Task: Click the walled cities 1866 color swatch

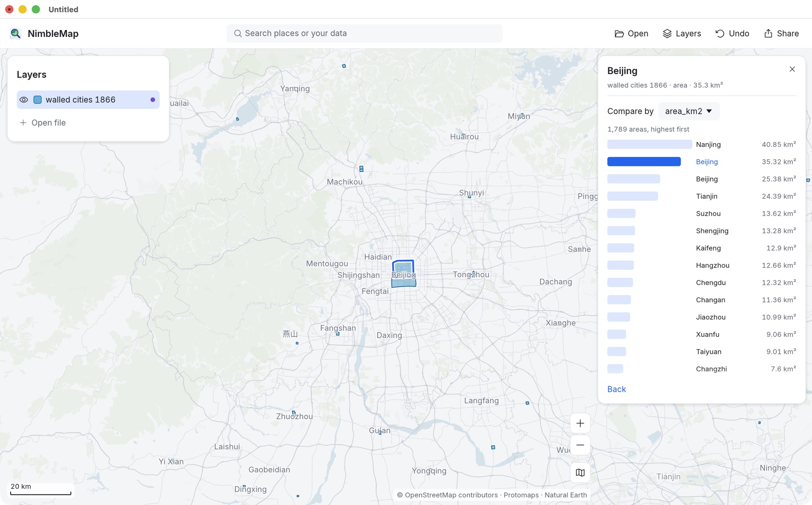Action: click(38, 100)
